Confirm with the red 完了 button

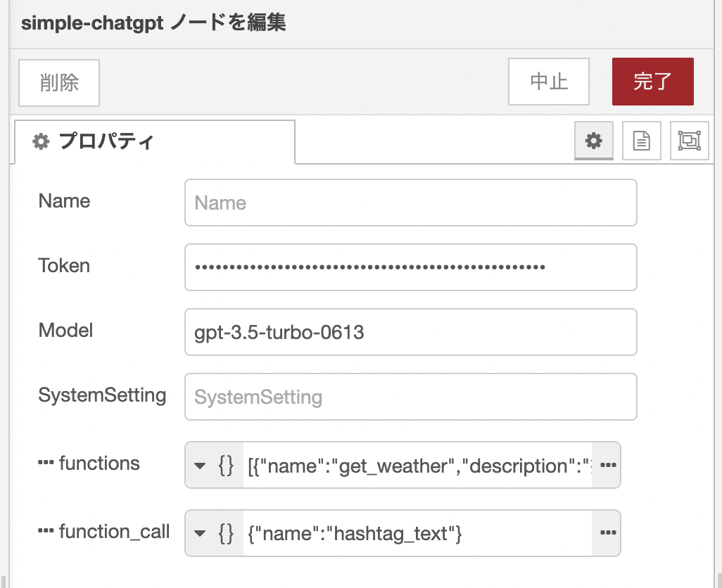pos(652,82)
